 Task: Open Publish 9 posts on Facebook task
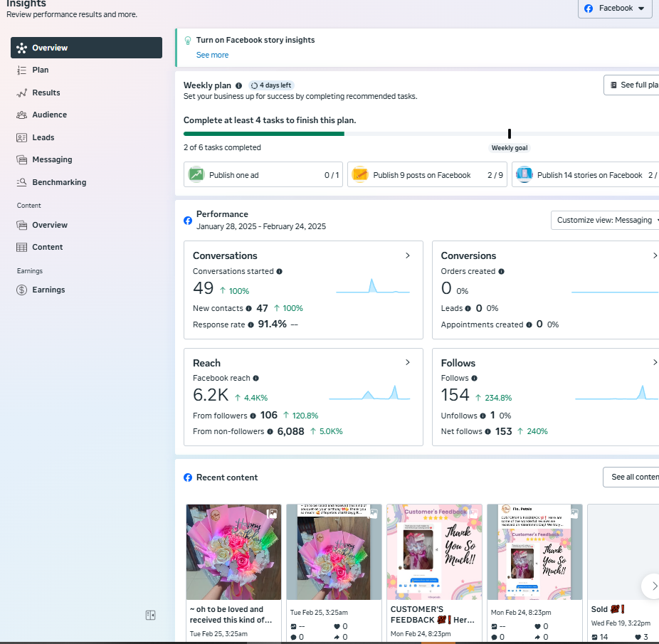point(427,174)
